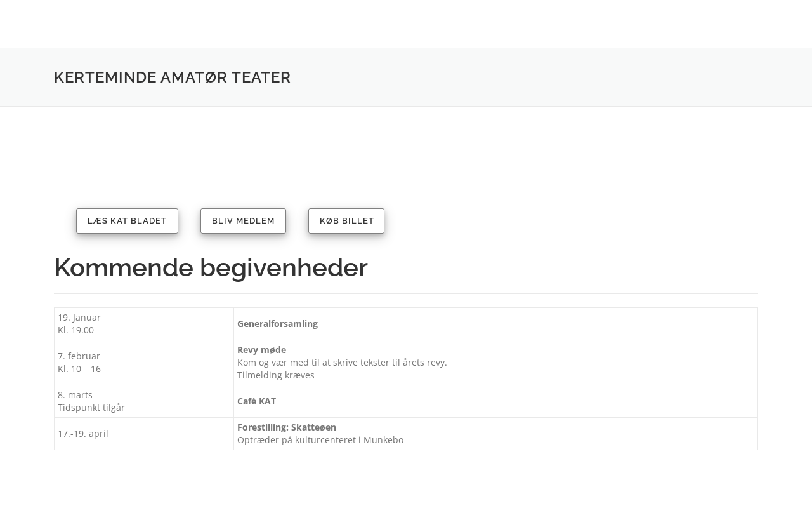Select the Café KAT event title
Screen dimensions: 812x508
coord(256,401)
